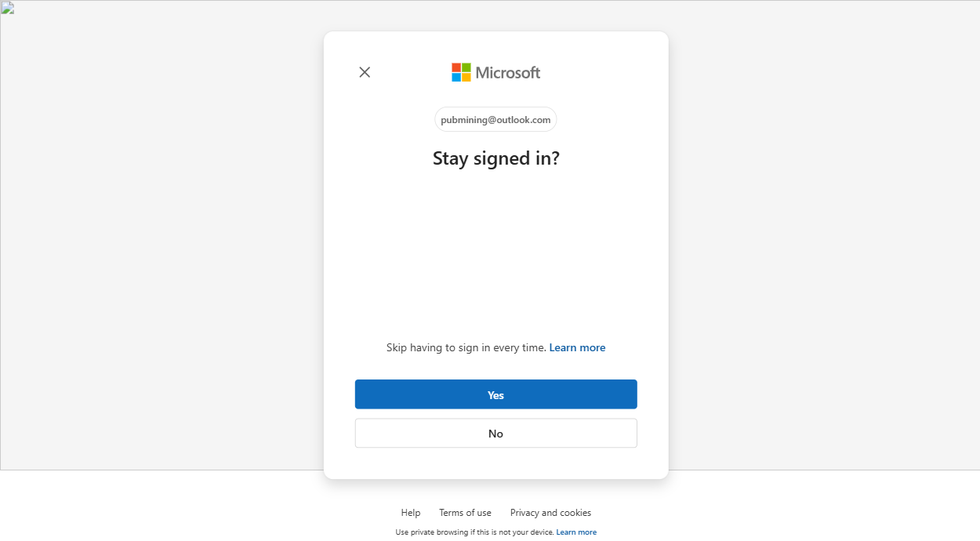
Task: Click the green square of the Microsoft logo
Action: click(466, 67)
